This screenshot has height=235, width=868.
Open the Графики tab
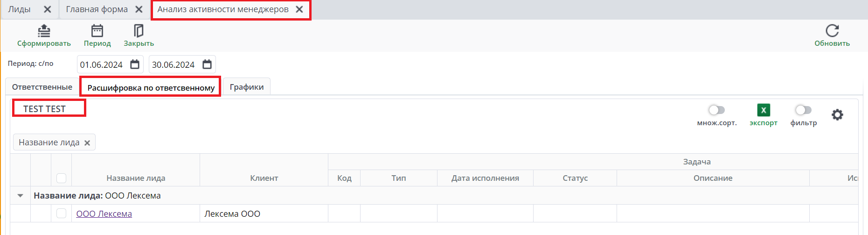pos(246,87)
